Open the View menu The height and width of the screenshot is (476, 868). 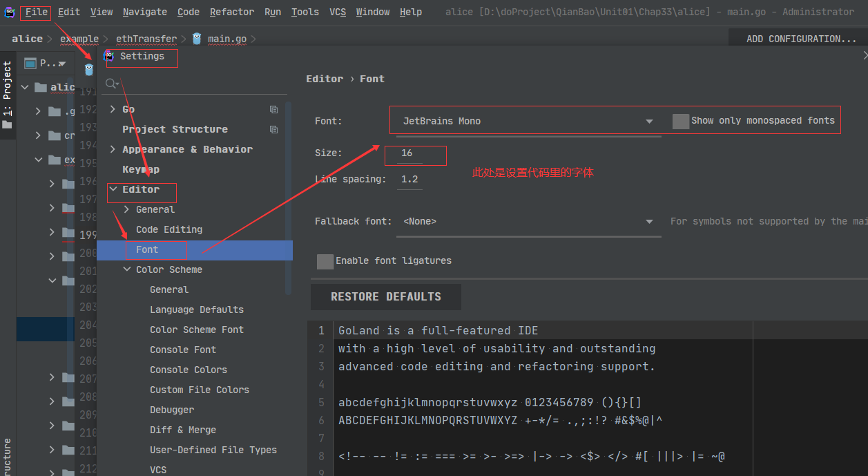click(x=102, y=12)
